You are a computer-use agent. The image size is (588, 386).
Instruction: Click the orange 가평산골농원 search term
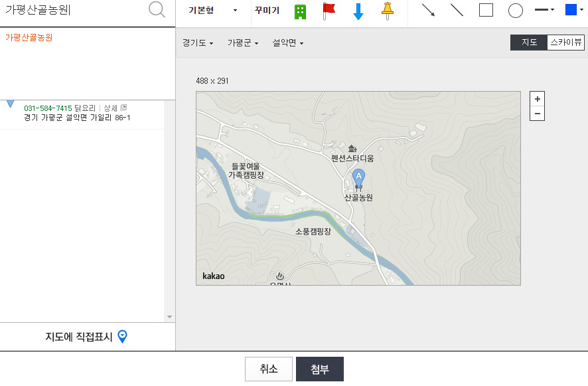(x=29, y=38)
